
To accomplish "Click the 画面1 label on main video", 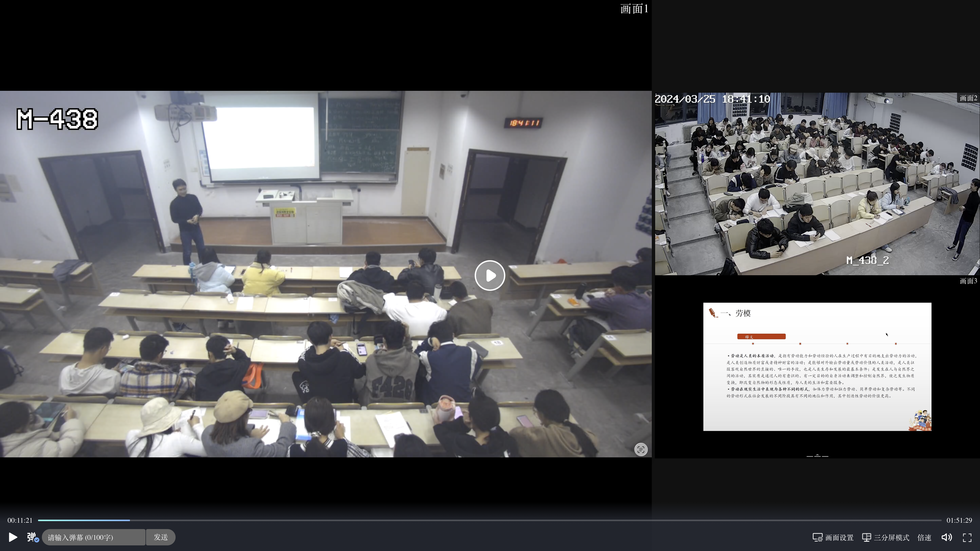I will tap(634, 9).
